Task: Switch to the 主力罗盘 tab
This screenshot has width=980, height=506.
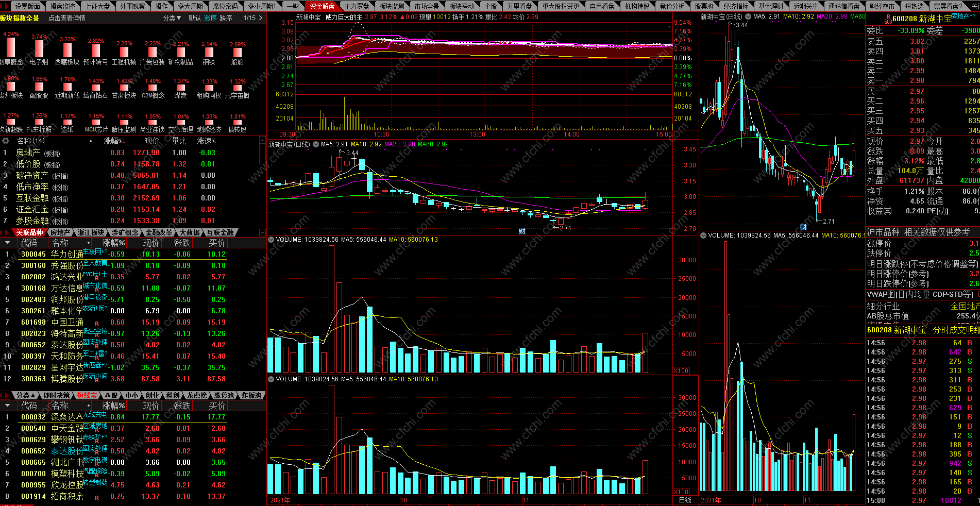Action: click(x=357, y=6)
